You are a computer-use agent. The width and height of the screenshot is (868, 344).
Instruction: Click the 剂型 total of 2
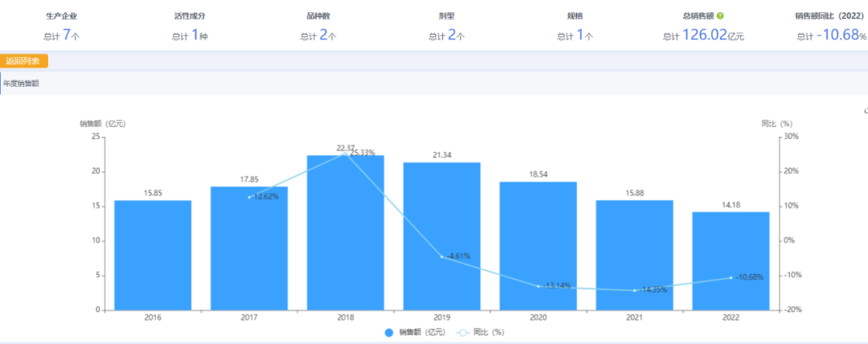click(452, 35)
